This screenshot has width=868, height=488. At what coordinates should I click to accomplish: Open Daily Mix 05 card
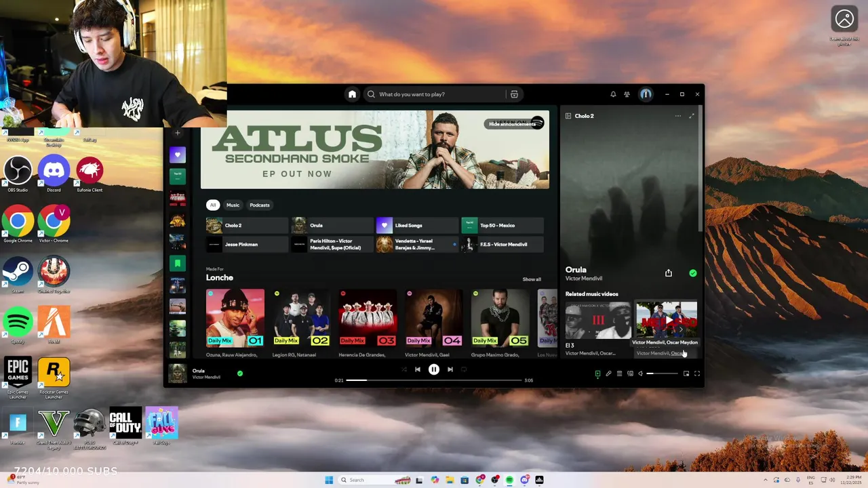[x=500, y=318]
